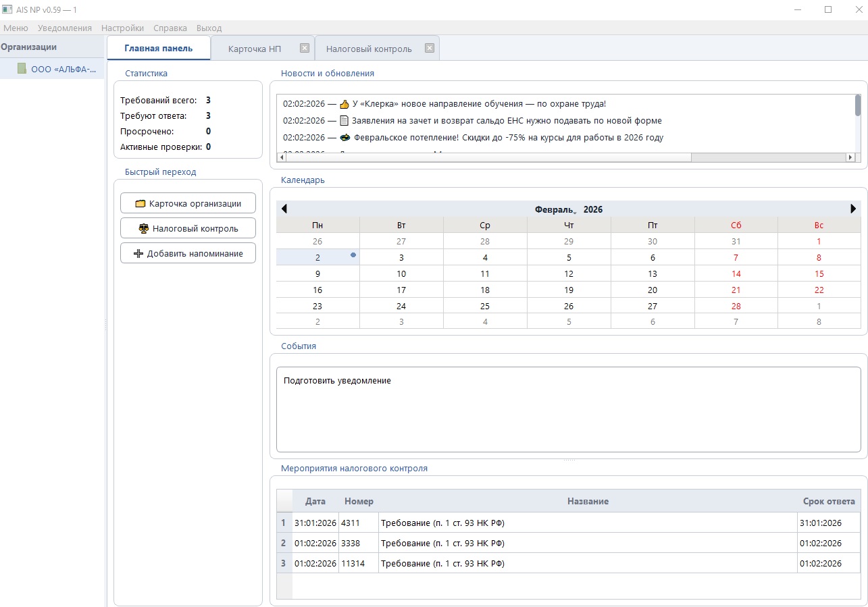Click the scales icon on Налоговый контроль button

(x=143, y=229)
